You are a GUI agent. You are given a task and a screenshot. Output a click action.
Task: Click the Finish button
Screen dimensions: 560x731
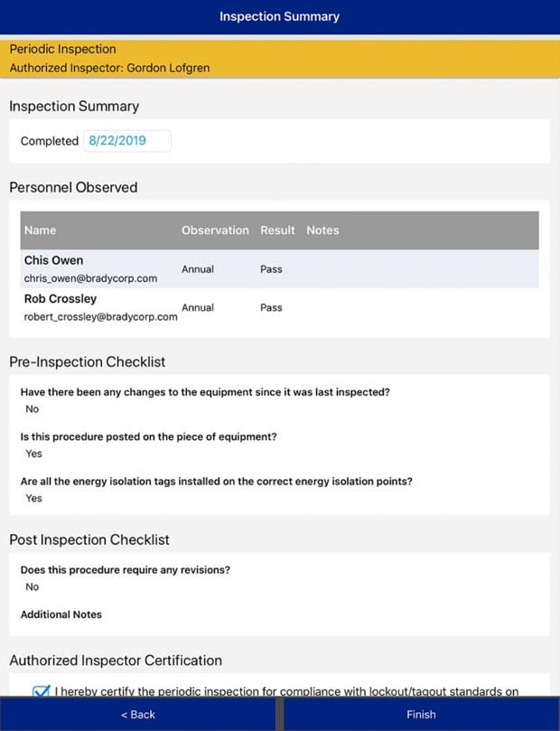[x=421, y=714]
